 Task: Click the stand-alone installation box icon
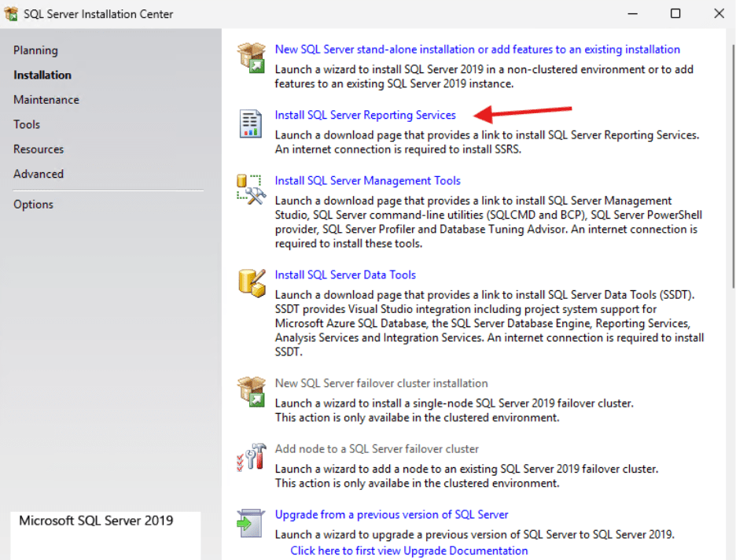251,58
